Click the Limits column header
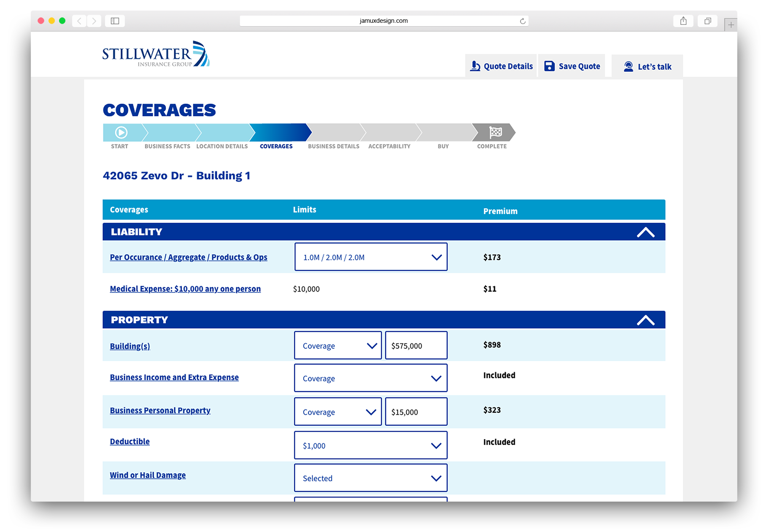The image size is (766, 532). tap(305, 210)
